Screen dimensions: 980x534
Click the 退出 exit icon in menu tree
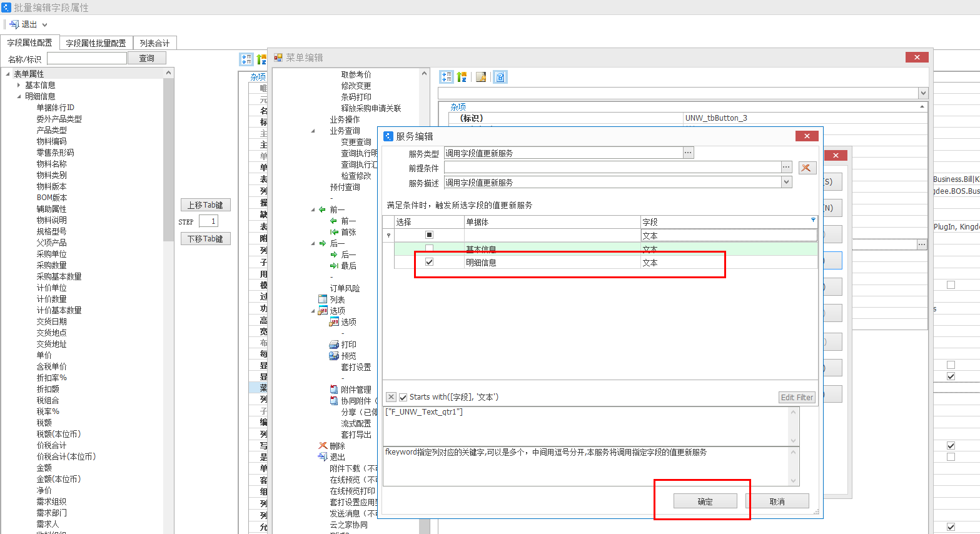323,457
